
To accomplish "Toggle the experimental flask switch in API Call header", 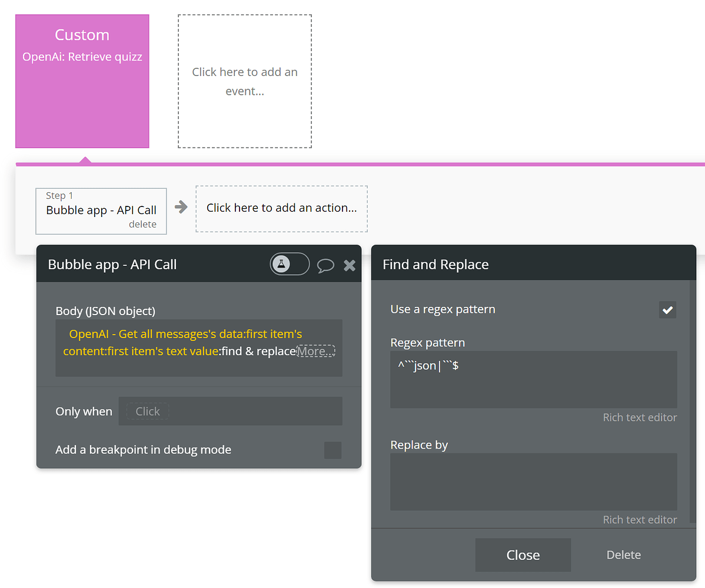I will click(x=290, y=264).
